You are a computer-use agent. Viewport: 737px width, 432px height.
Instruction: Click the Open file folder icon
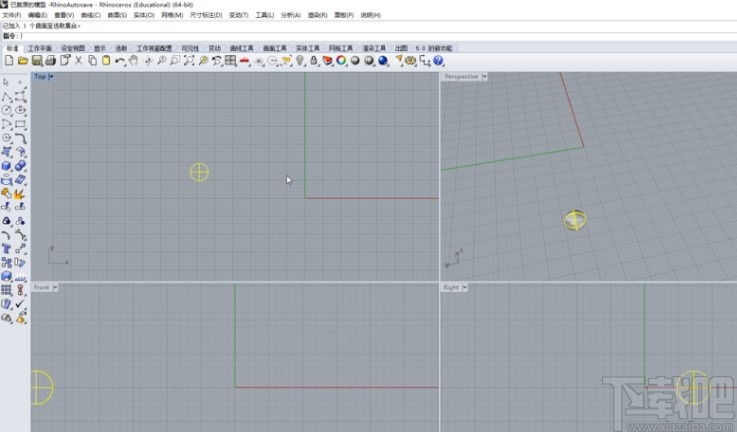coord(23,61)
